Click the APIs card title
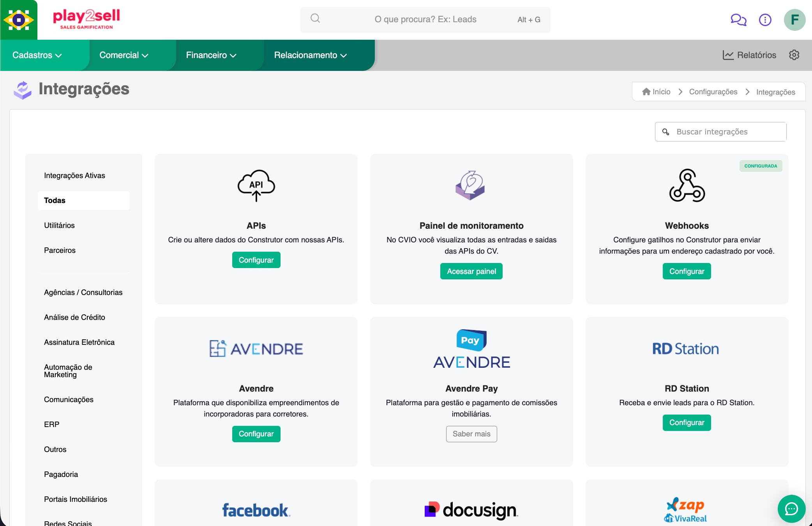This screenshot has width=812, height=526. pos(256,226)
